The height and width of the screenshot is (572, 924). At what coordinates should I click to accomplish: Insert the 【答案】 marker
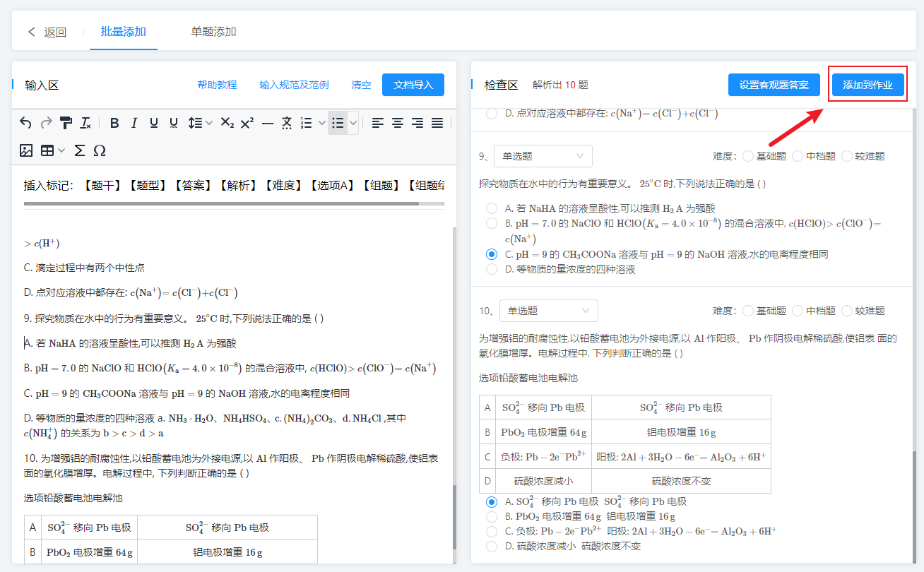point(195,186)
